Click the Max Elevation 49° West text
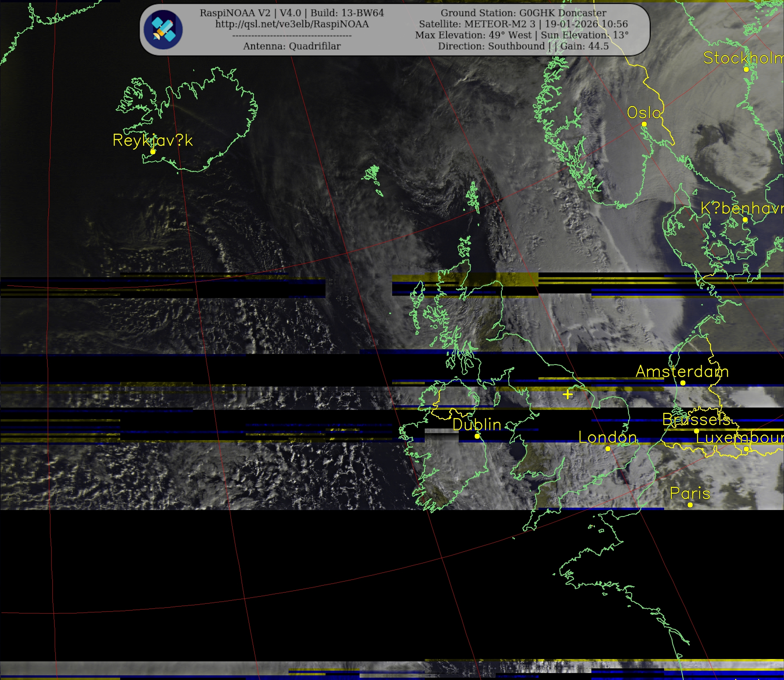Viewport: 784px width, 680px height. click(473, 35)
